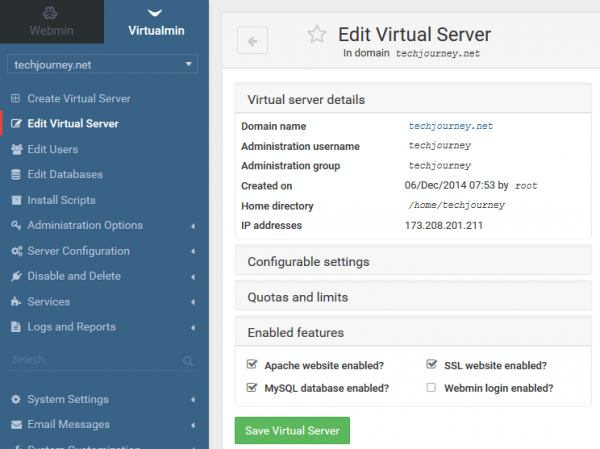
Task: Open Services menu label
Action: 49,302
